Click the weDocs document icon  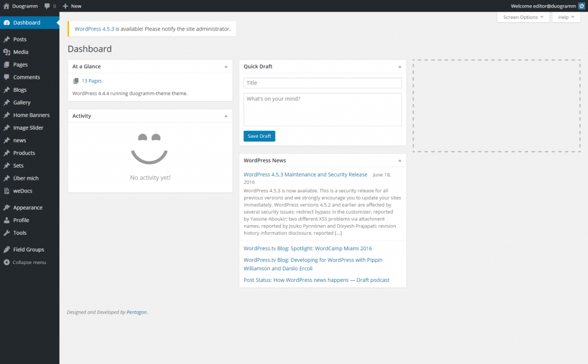pyautogui.click(x=6, y=191)
